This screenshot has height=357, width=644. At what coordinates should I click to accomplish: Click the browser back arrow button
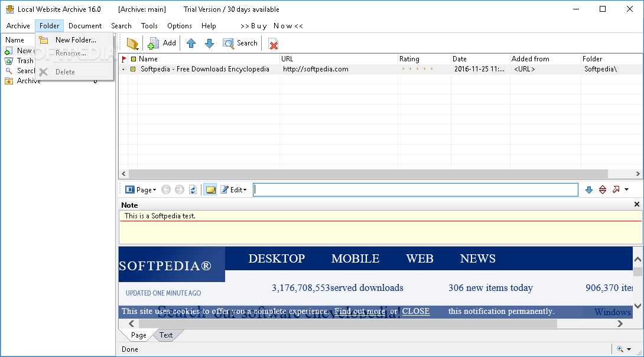click(x=166, y=189)
